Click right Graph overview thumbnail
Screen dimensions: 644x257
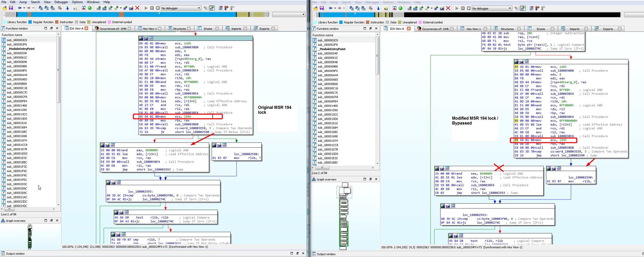344,216
